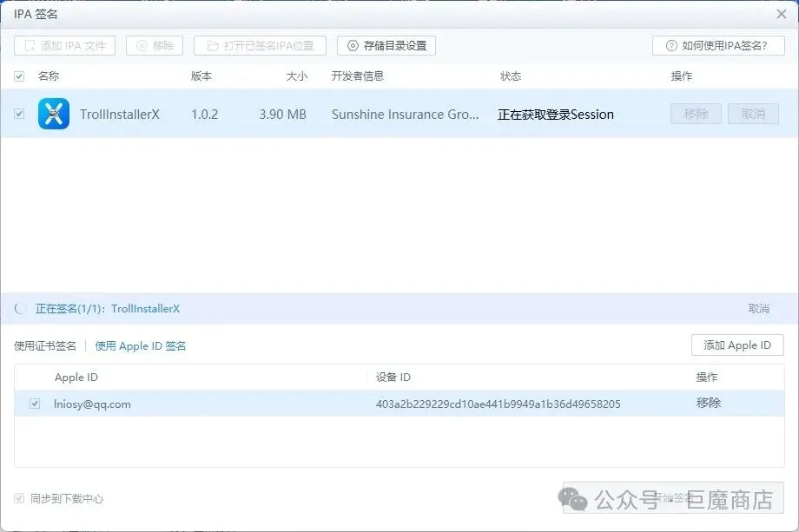This screenshot has height=532, width=799.
Task: Click the 设备 ID column header
Action: click(x=393, y=378)
